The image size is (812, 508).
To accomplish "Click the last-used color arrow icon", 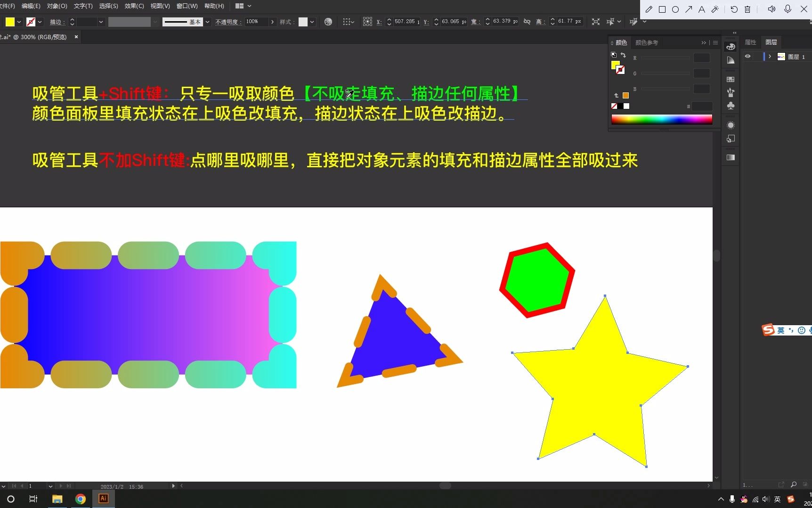I will point(616,95).
